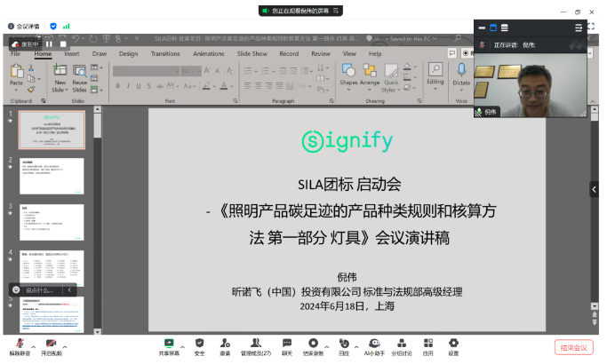Open side panel arrow on right edge
Screen dimensions: 607x364
pos(595,189)
